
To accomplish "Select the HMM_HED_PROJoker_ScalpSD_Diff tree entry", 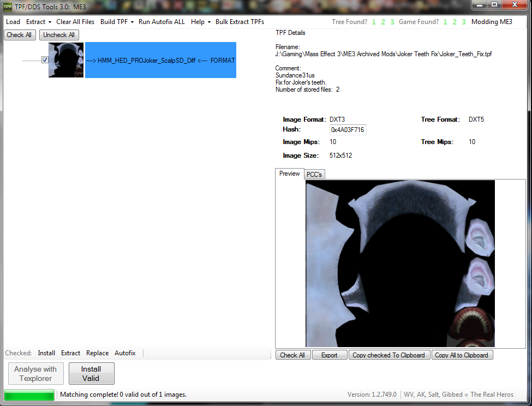I will (160, 60).
